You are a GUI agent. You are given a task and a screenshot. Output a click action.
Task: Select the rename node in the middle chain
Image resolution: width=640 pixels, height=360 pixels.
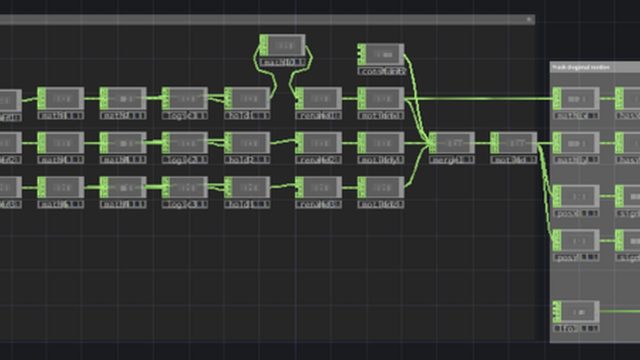pyautogui.click(x=318, y=143)
